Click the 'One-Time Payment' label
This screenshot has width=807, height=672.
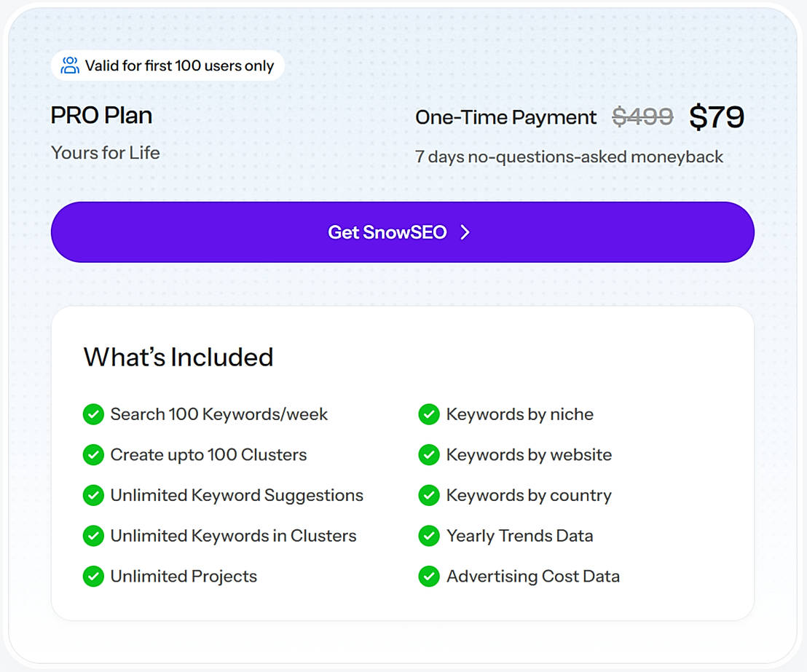506,117
